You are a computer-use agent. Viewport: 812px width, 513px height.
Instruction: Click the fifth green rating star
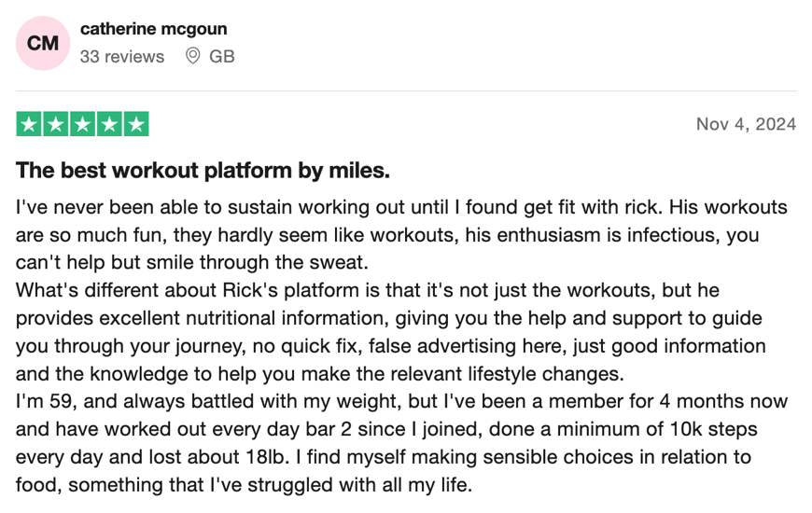pyautogui.click(x=136, y=124)
